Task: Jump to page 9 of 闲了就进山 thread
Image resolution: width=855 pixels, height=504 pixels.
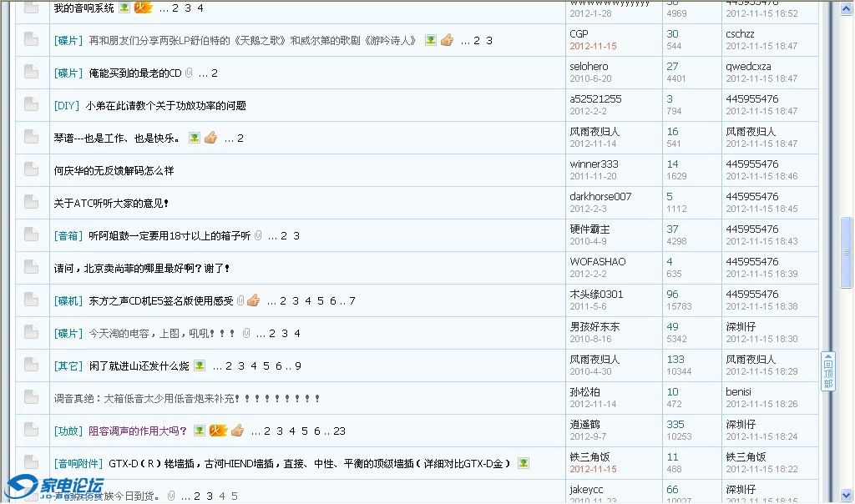Action: (298, 366)
